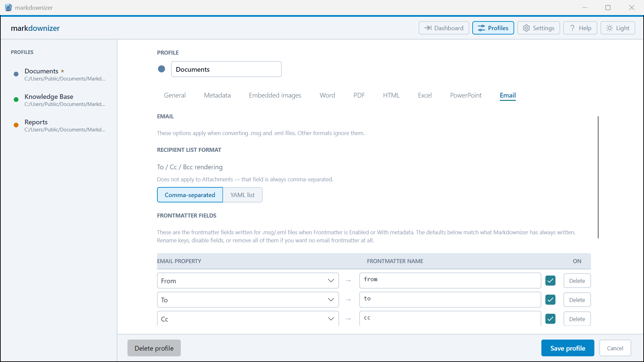
Task: Select the Knowledge Base profile in sidebar
Action: point(59,100)
